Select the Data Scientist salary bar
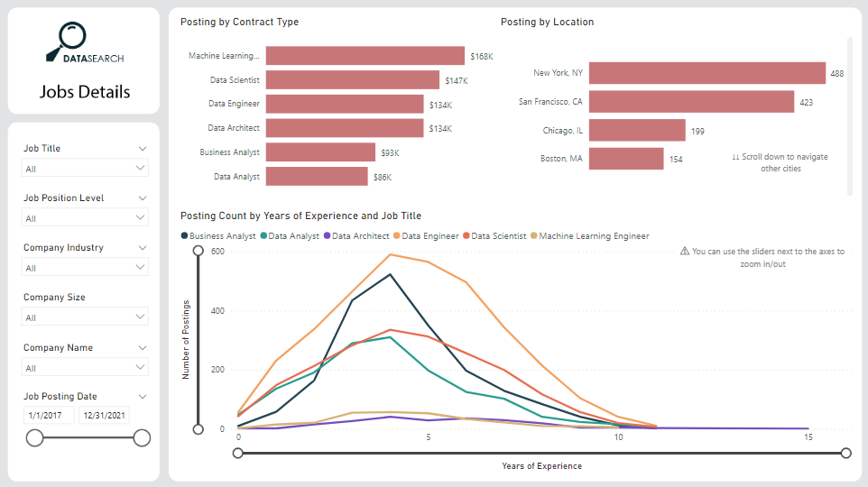 coord(352,80)
